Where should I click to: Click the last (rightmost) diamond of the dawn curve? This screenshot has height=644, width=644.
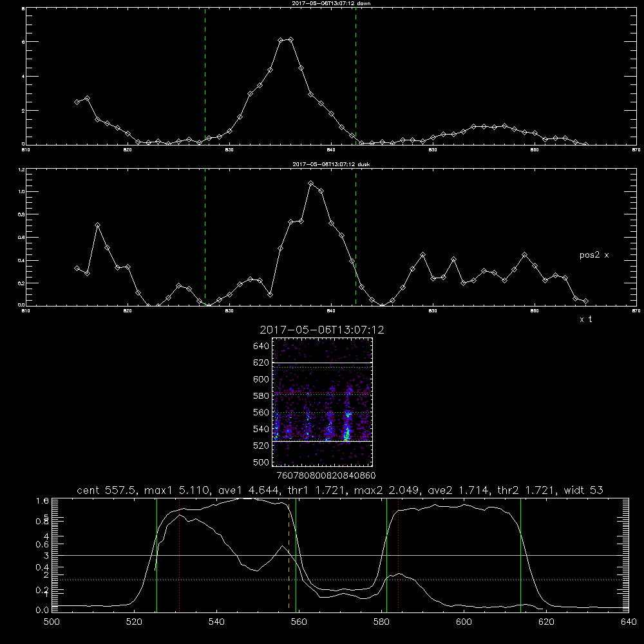pyautogui.click(x=585, y=144)
